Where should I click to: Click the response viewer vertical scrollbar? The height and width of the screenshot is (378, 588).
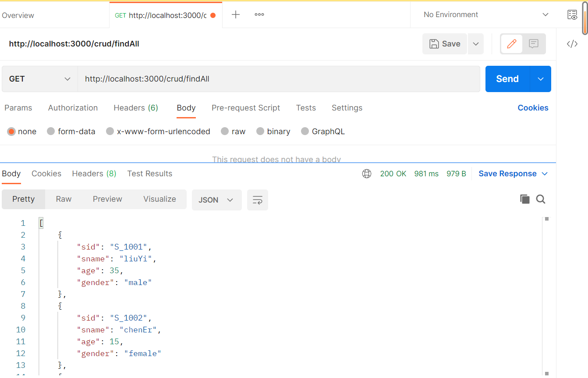point(546,296)
